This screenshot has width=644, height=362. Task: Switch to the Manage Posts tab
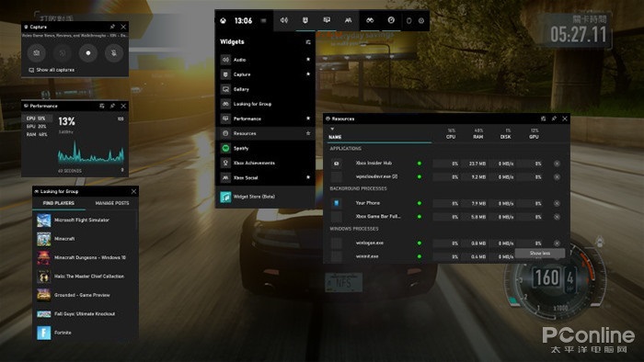tap(111, 203)
